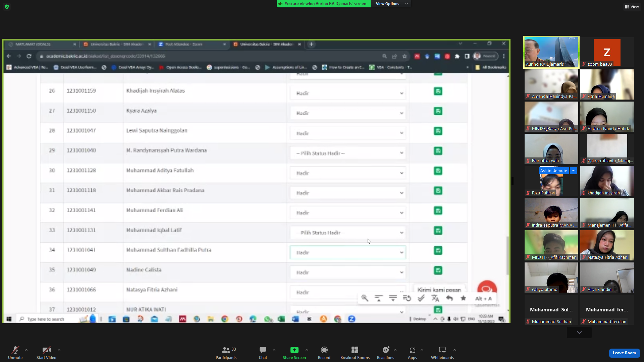Image resolution: width=644 pixels, height=362 pixels.
Task: Click the browser back arrow
Action: 9,56
